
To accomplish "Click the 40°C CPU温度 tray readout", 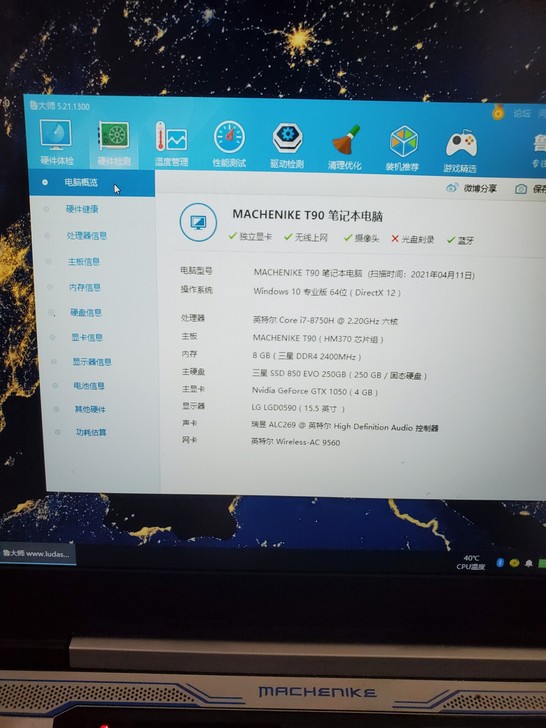I will (x=471, y=562).
